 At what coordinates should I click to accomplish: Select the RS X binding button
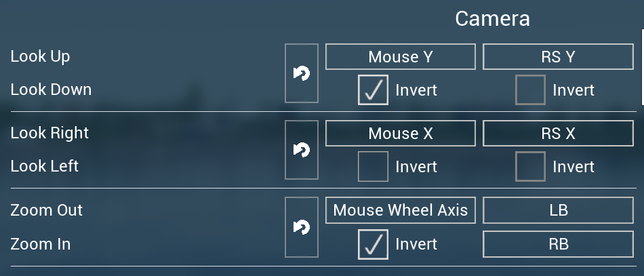click(557, 134)
